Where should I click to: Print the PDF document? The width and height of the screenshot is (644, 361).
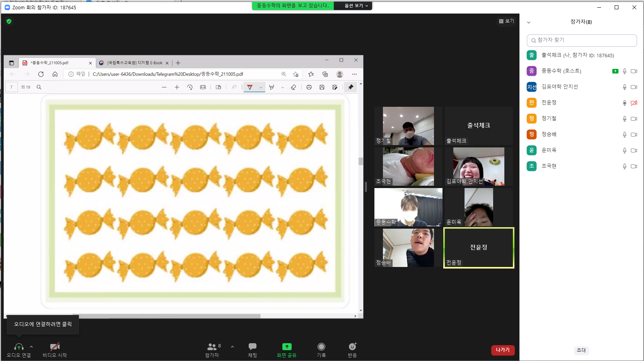309,87
